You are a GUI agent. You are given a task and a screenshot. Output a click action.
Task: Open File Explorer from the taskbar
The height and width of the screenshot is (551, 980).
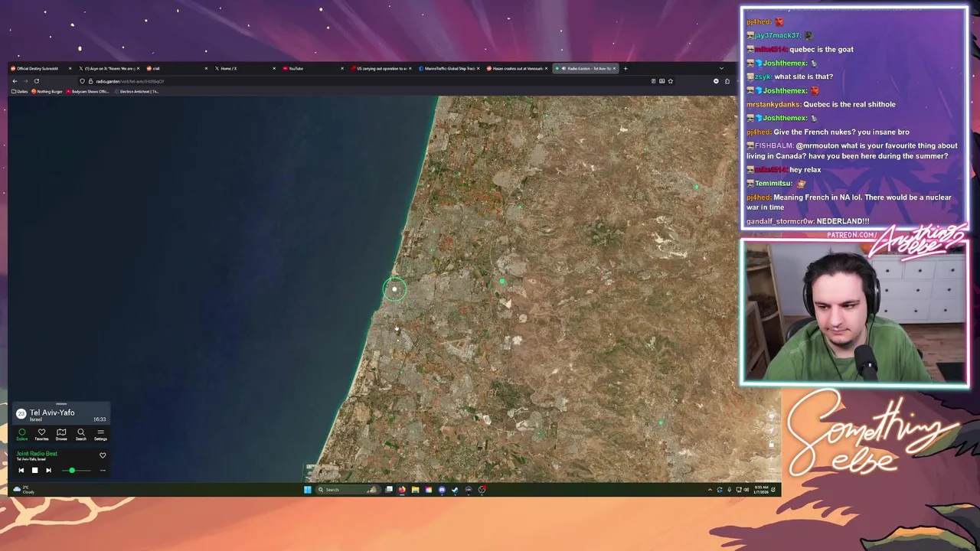click(415, 490)
